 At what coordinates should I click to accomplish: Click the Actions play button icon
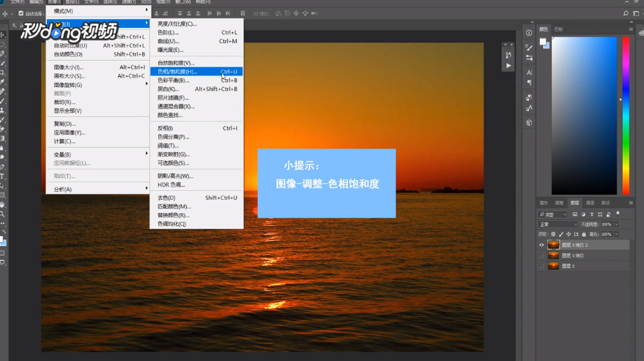coord(508,66)
